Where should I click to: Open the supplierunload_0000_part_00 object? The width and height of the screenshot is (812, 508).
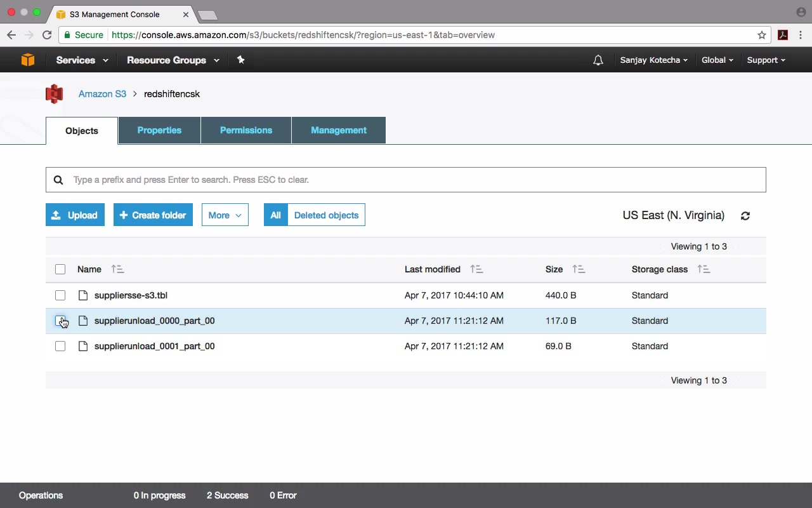[154, 321]
